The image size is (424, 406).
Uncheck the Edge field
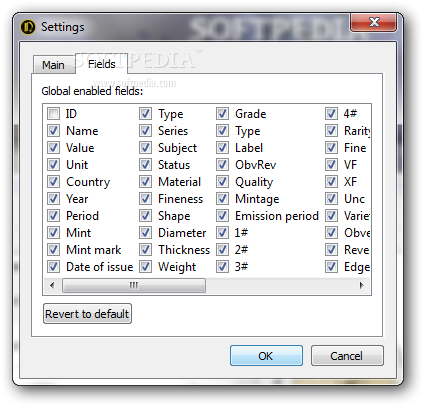click(331, 267)
